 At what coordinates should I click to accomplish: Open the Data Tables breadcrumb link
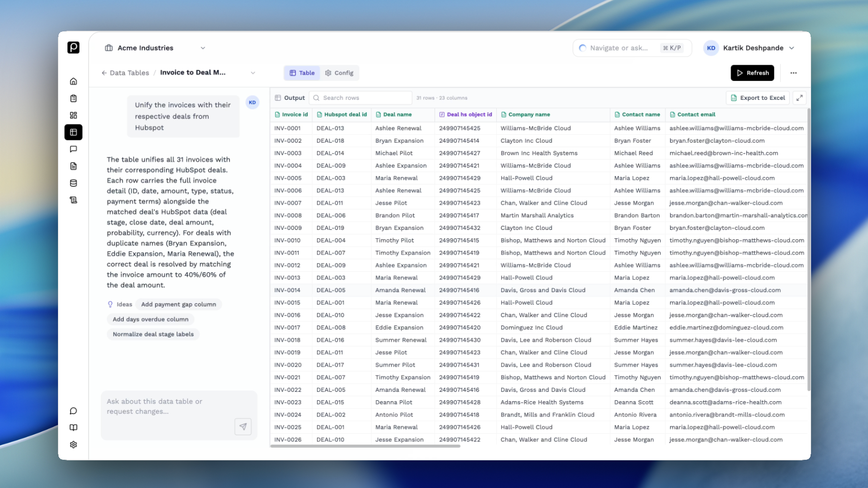(x=130, y=73)
